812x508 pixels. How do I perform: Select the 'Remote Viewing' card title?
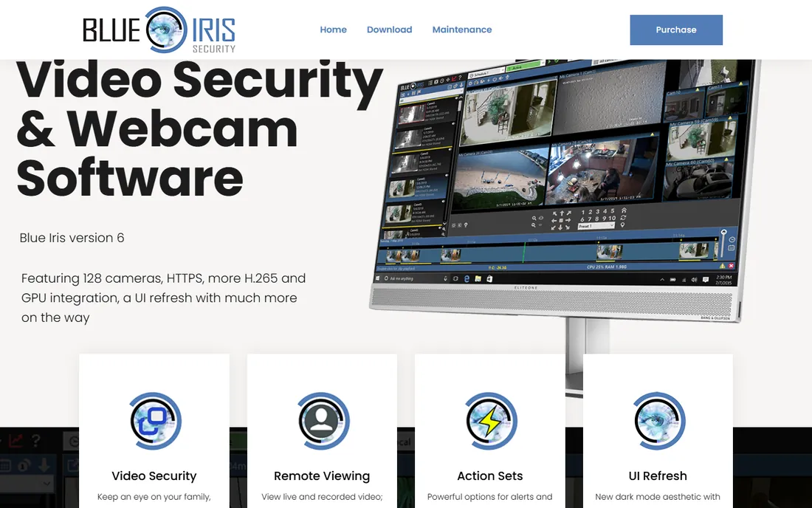click(322, 476)
